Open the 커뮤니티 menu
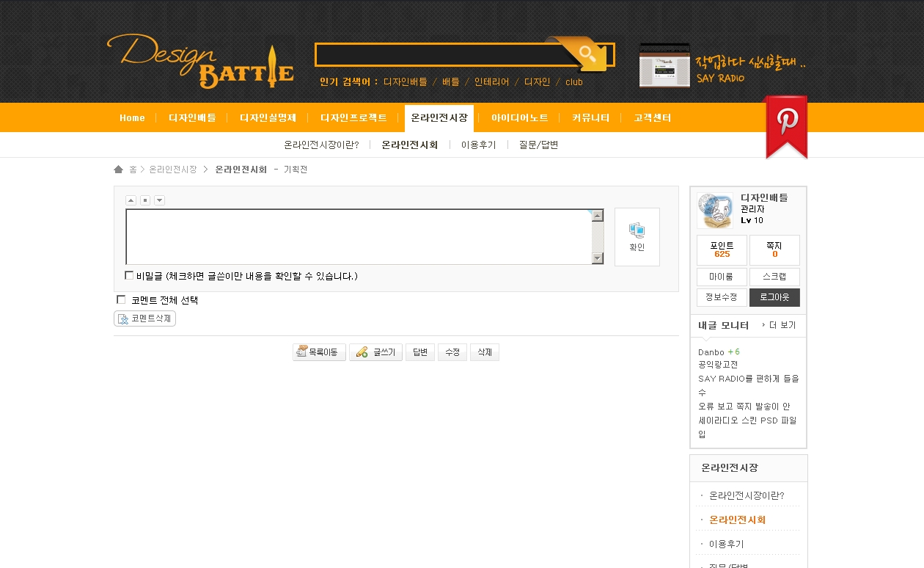This screenshot has width=924, height=568. [x=591, y=118]
